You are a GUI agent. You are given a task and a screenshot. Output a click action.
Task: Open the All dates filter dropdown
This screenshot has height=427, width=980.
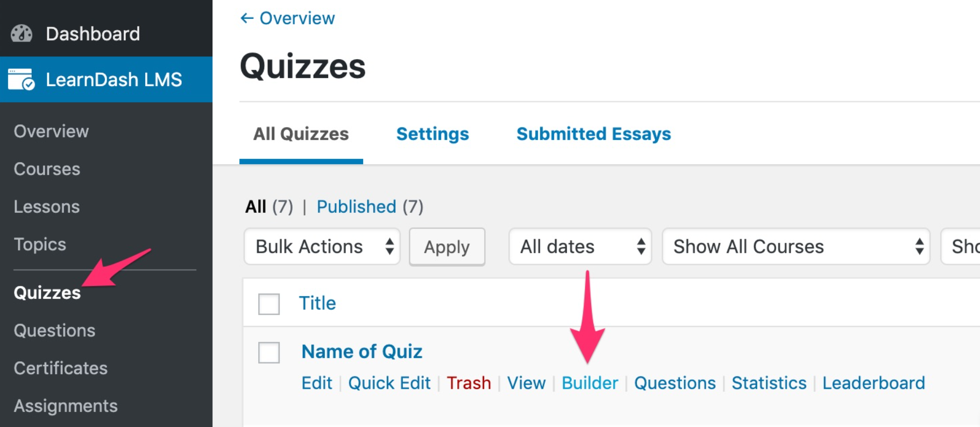(580, 247)
